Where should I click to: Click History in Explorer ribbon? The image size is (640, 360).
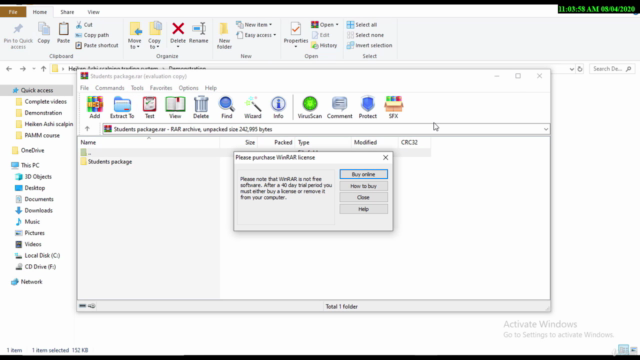point(324,45)
